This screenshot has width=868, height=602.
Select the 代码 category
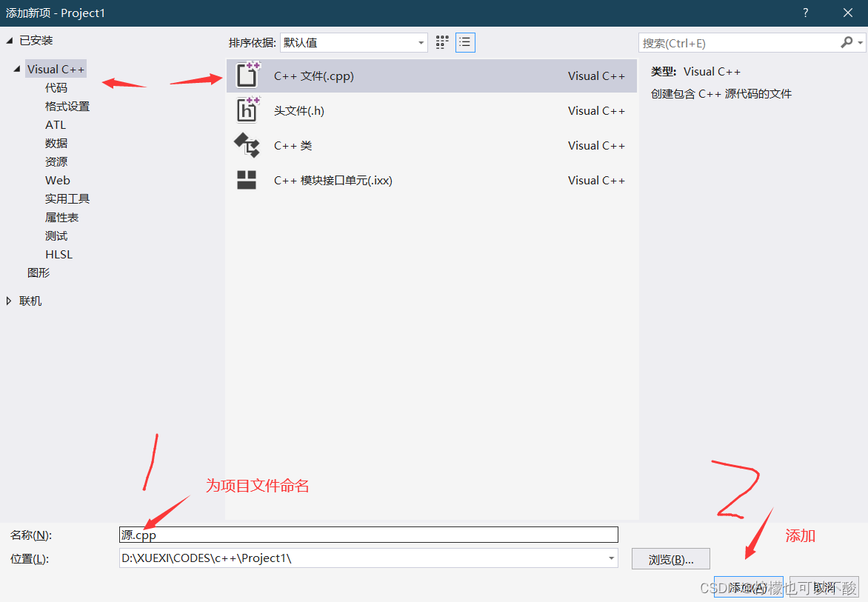click(56, 88)
